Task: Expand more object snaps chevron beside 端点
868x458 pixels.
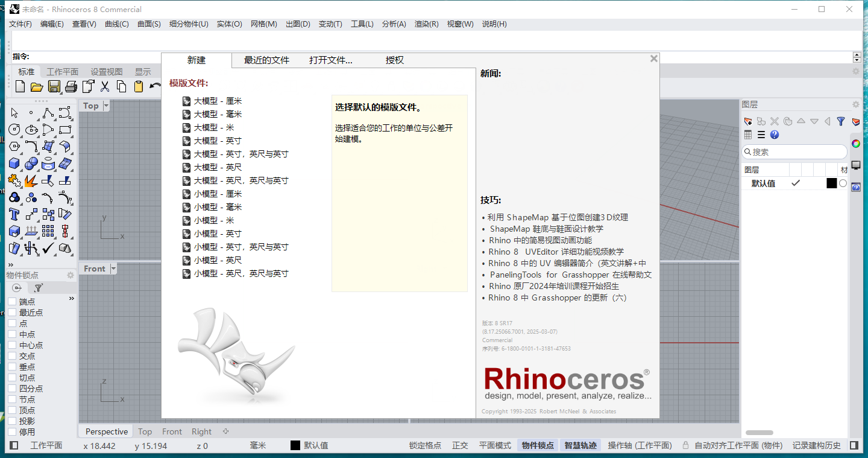Action: point(71,298)
